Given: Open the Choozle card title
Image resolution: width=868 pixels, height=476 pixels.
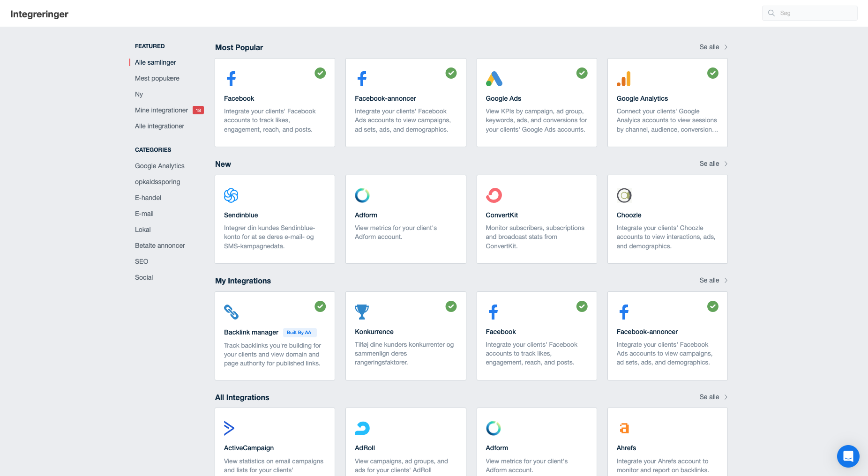Looking at the screenshot, I should pos(629,215).
